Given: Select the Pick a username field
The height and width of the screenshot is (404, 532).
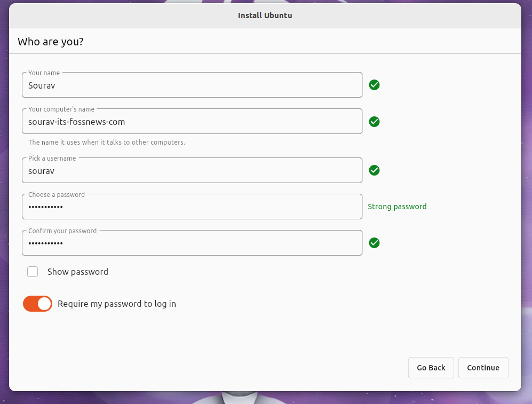Looking at the screenshot, I should pos(192,170).
